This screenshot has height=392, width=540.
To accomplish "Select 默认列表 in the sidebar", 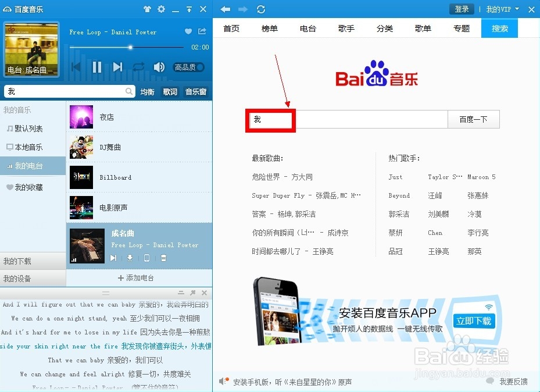I will pos(33,129).
